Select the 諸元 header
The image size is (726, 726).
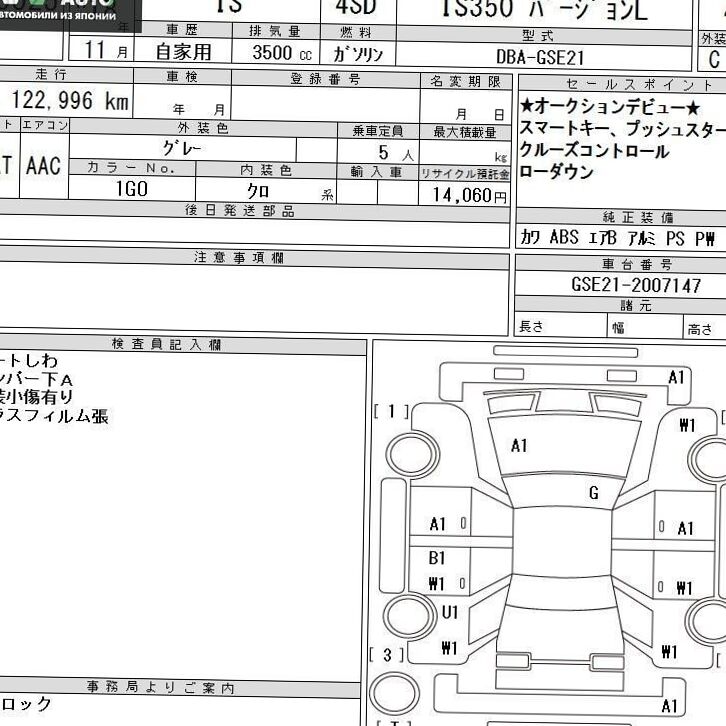[636, 305]
